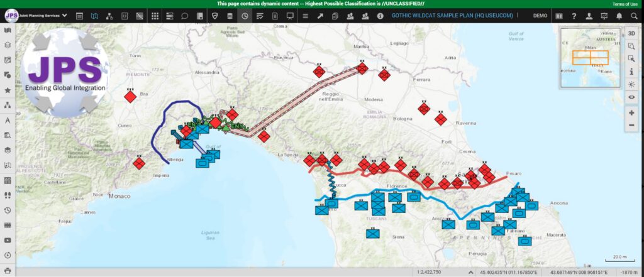This screenshot has width=644, height=277.
Task: Open the help question mark icon
Action: 574,15
